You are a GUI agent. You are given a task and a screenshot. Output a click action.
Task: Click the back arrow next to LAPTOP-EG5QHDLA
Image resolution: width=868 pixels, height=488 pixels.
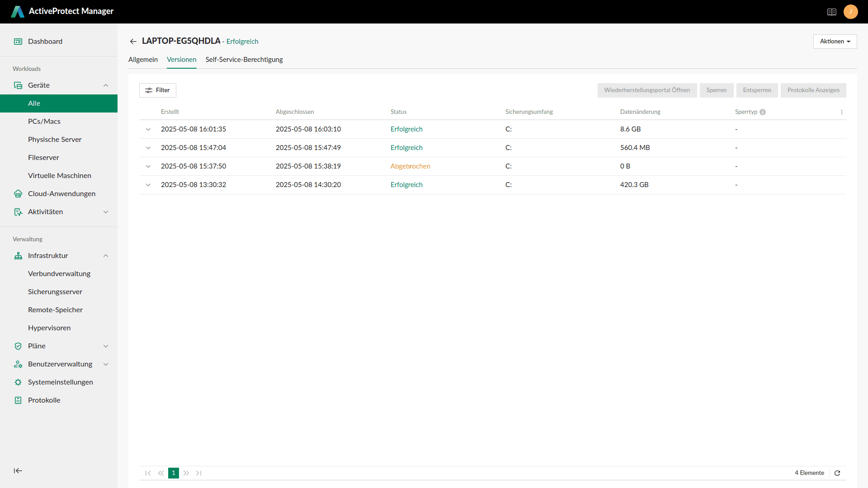(133, 42)
